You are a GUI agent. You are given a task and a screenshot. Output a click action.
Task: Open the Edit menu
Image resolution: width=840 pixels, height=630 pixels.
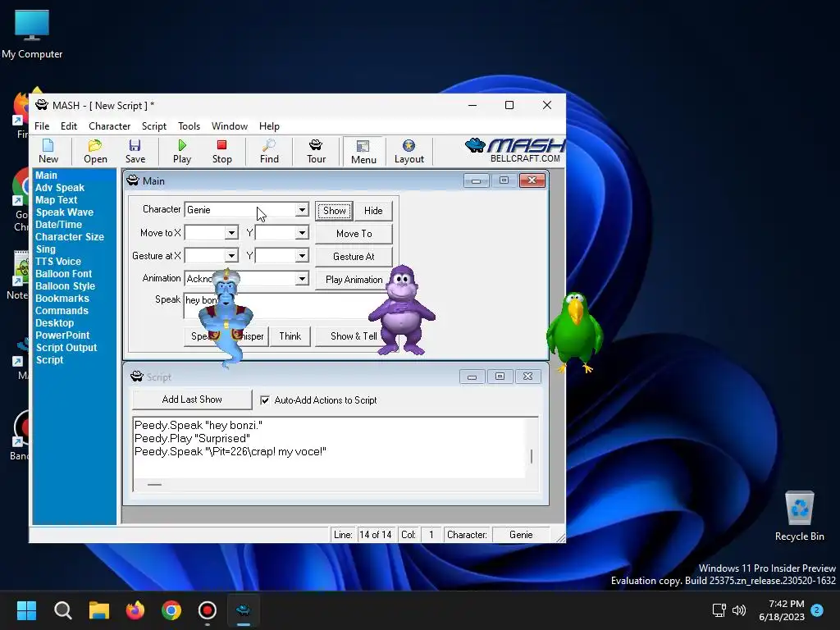tap(69, 126)
